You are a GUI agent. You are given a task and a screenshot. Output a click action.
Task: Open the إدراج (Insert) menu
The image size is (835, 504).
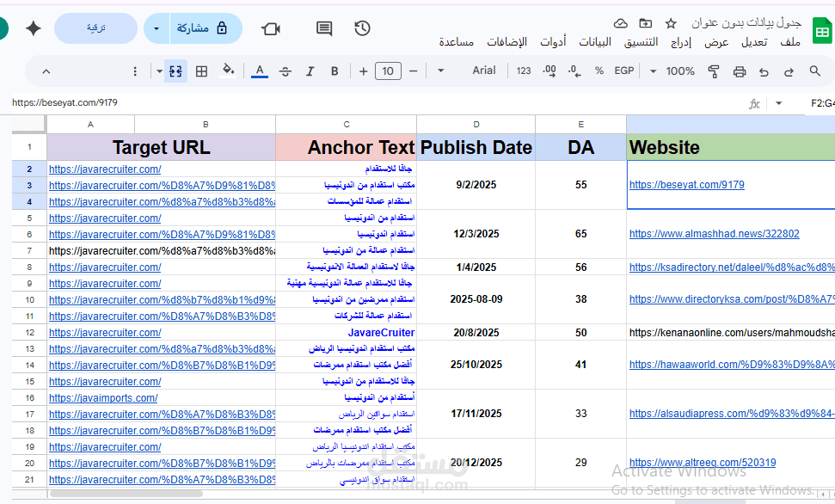pos(681,41)
